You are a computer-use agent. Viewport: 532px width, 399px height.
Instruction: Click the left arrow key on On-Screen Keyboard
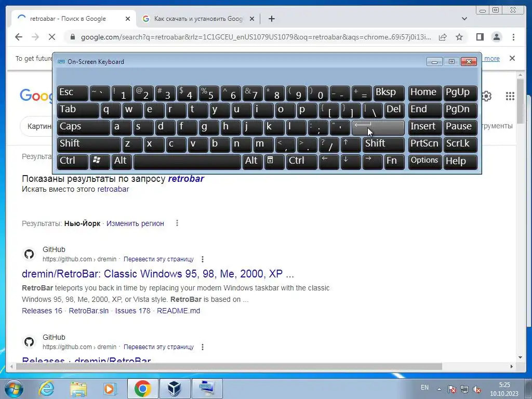click(x=329, y=161)
